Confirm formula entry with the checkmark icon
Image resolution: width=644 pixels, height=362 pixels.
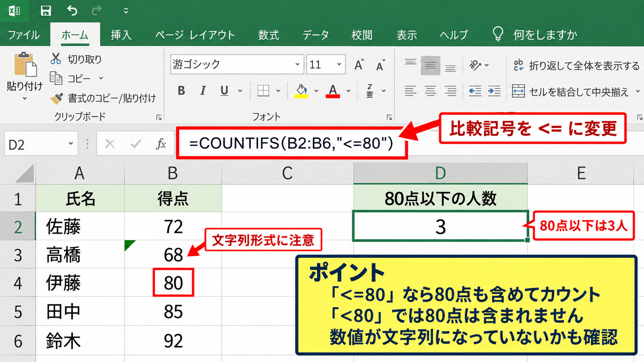[x=136, y=144]
